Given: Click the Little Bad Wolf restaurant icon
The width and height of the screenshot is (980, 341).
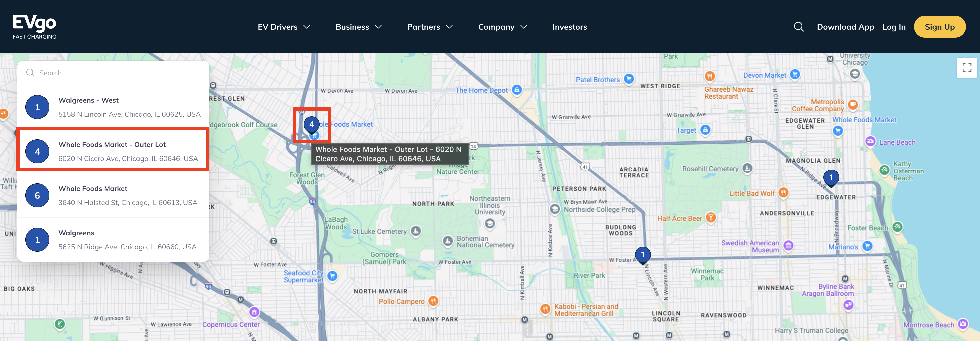Looking at the screenshot, I should pyautogui.click(x=783, y=193).
